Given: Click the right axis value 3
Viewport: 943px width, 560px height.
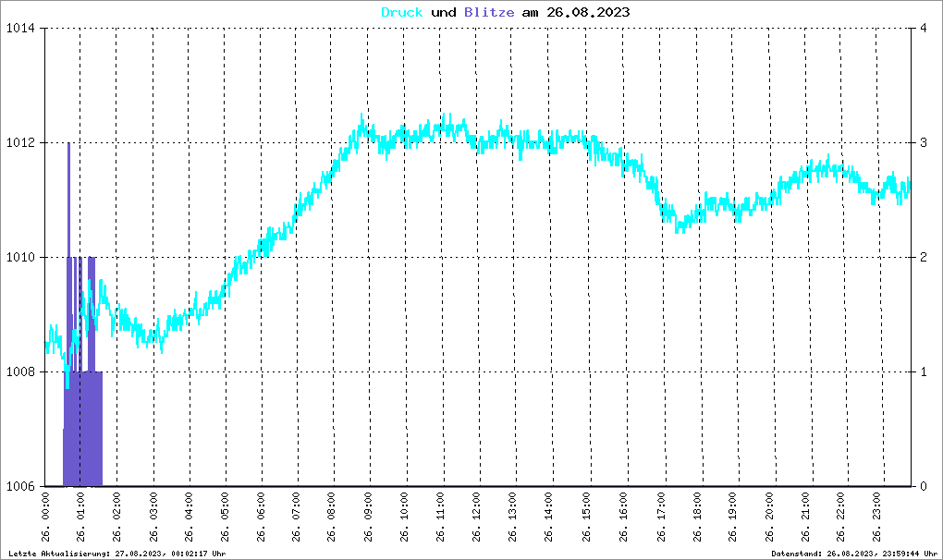Looking at the screenshot, I should coord(924,143).
